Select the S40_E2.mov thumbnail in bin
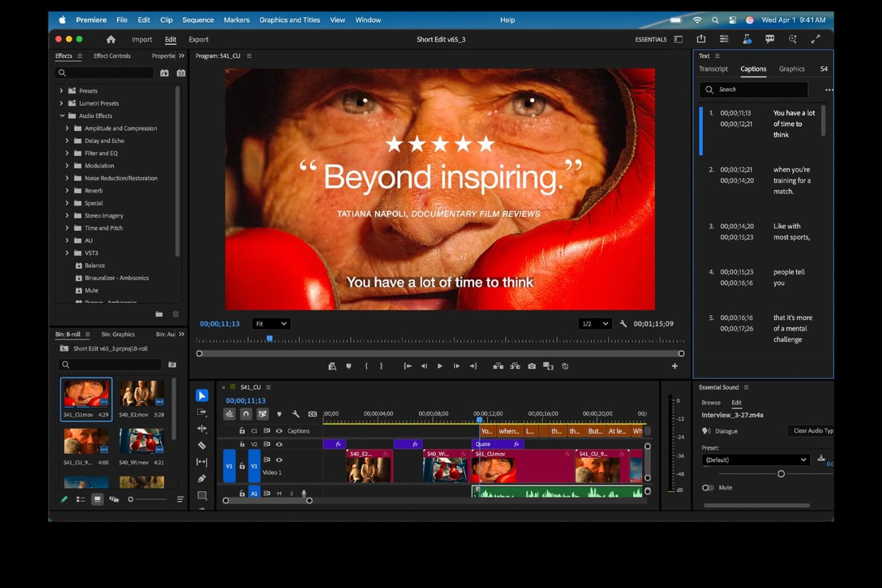Screen dimensions: 882x588 click(141, 394)
